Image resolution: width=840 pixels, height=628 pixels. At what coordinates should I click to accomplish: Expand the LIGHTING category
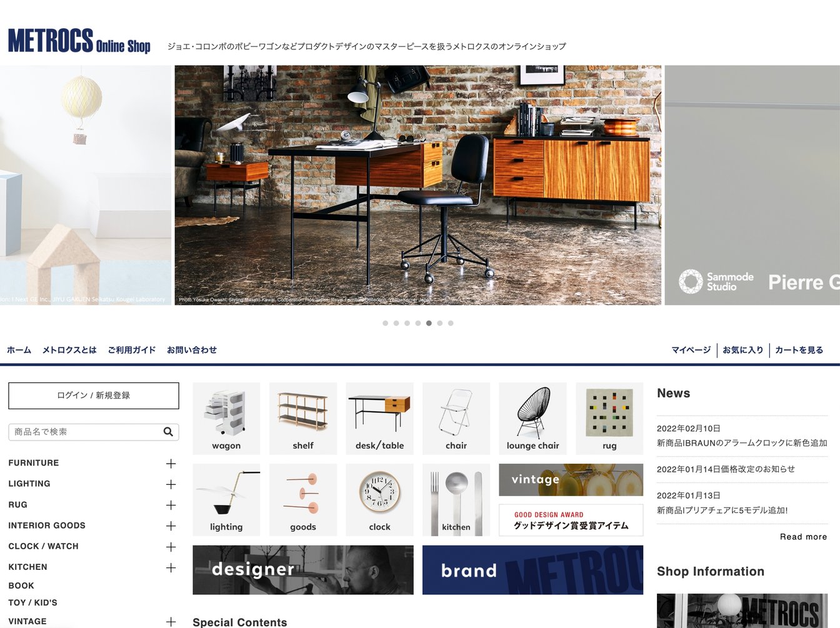coord(171,484)
